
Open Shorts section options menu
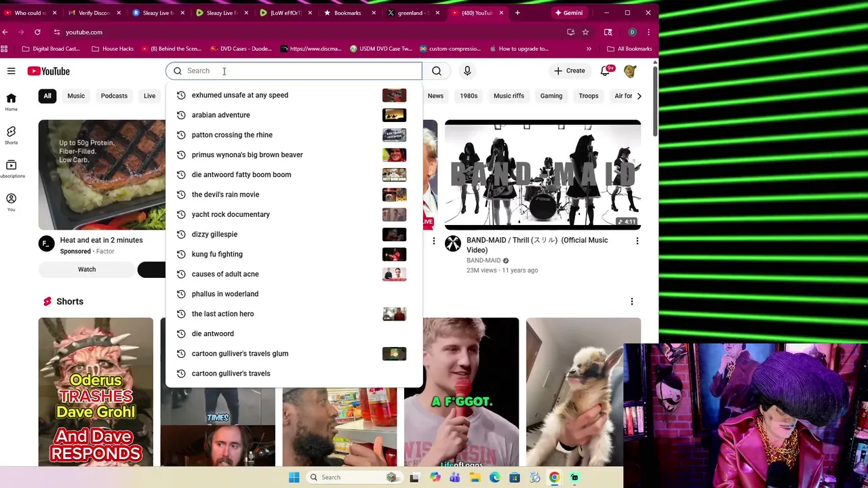click(x=631, y=302)
